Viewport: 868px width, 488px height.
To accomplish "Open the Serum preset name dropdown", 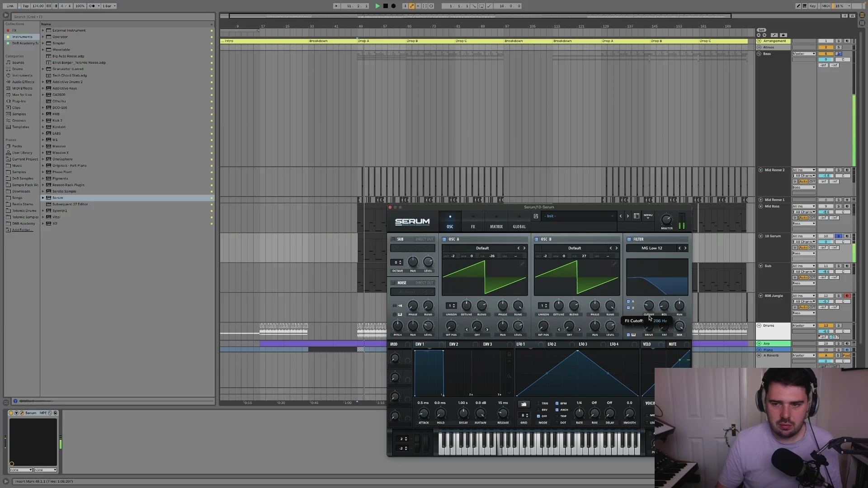I will pyautogui.click(x=578, y=216).
